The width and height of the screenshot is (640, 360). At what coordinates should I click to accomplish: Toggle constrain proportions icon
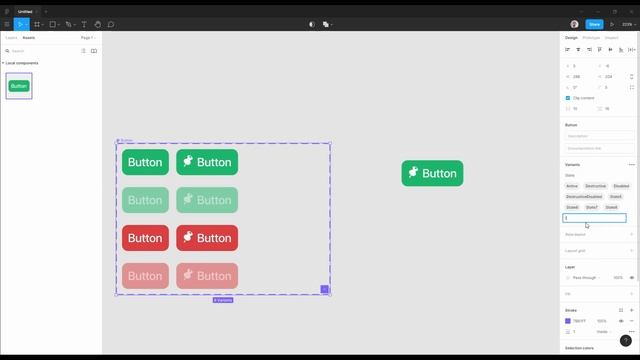pos(631,76)
